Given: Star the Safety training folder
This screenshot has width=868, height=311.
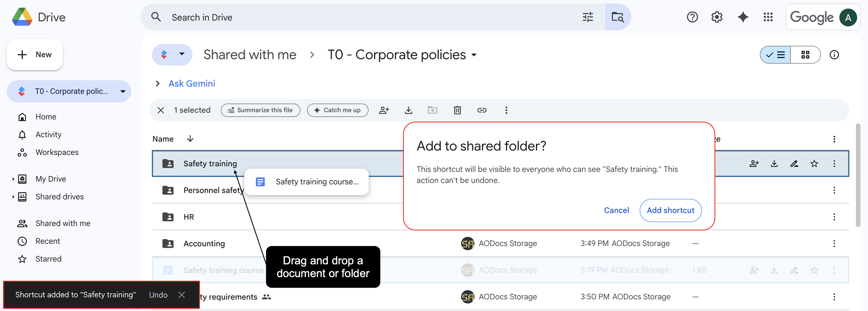Looking at the screenshot, I should [814, 164].
